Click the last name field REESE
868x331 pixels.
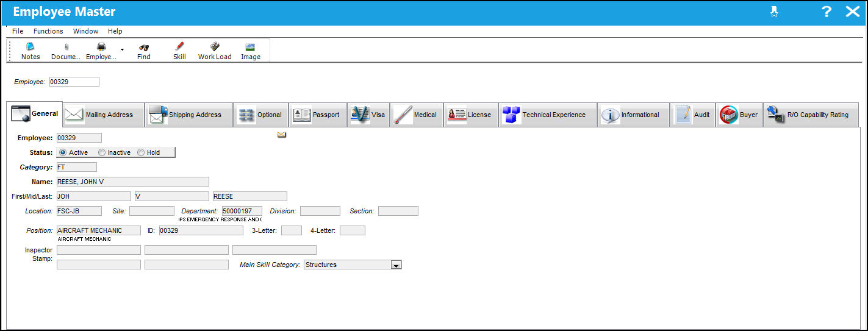249,196
